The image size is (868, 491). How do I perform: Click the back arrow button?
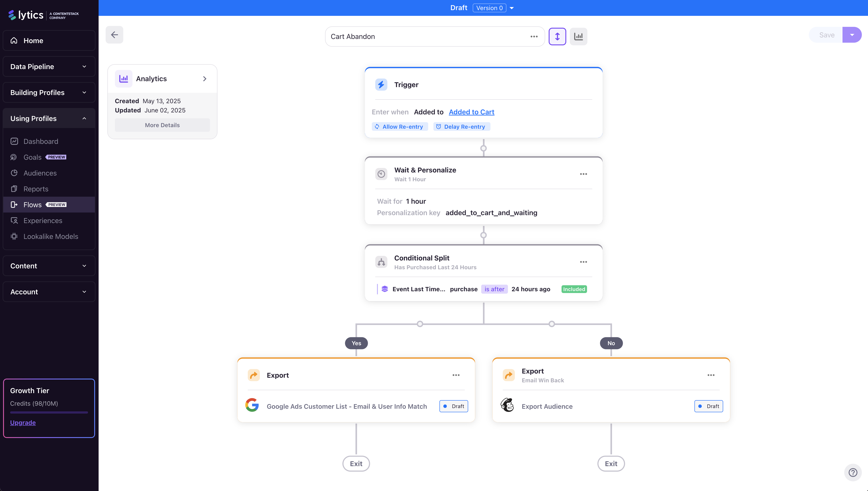point(114,35)
